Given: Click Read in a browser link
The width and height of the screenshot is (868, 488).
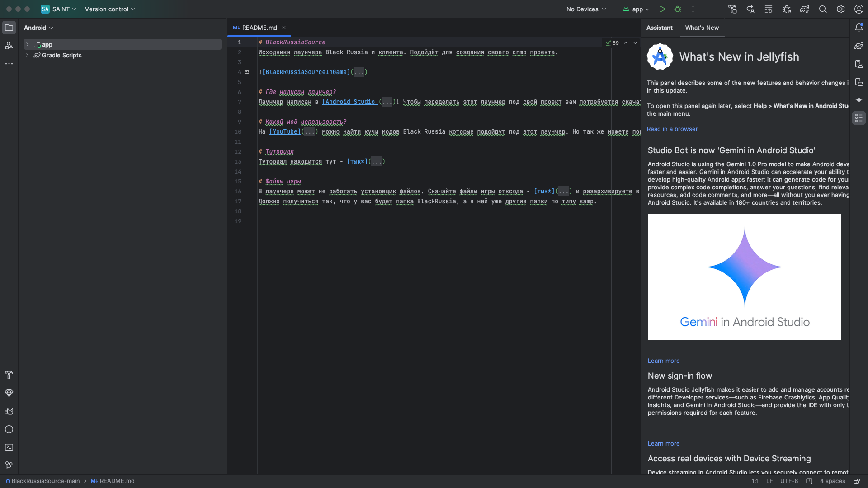Looking at the screenshot, I should click(672, 129).
